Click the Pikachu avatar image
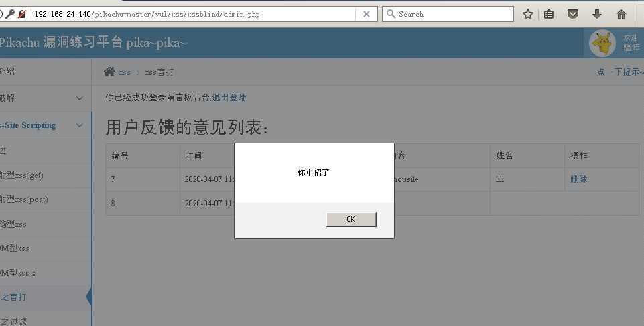The width and height of the screenshot is (644, 326). (602, 43)
